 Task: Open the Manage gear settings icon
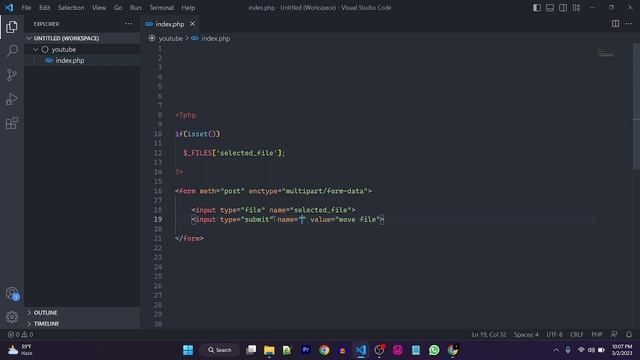point(12,317)
